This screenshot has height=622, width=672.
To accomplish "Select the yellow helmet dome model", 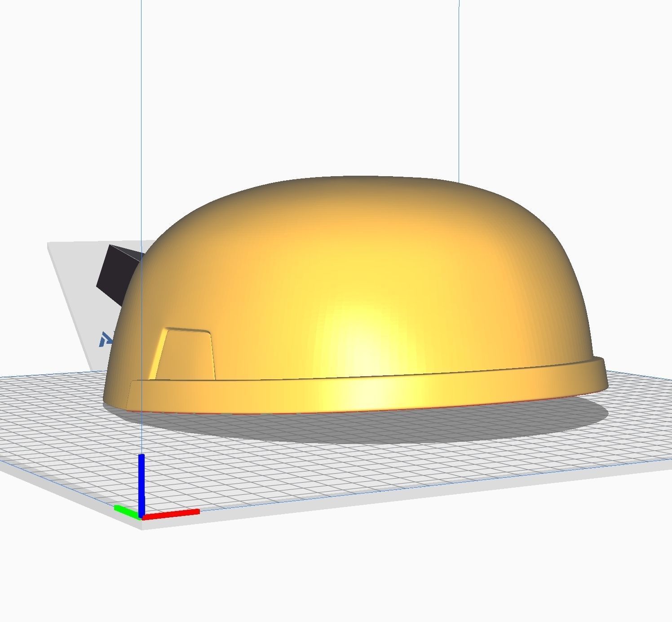I will pyautogui.click(x=355, y=294).
